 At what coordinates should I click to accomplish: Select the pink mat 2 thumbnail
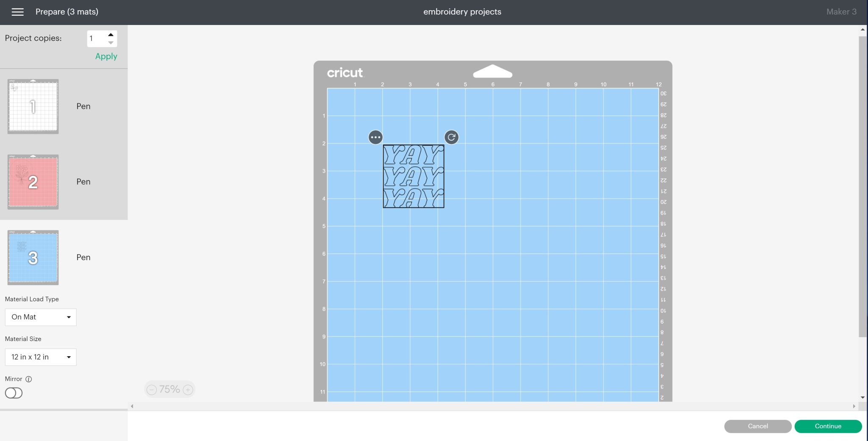pos(33,182)
